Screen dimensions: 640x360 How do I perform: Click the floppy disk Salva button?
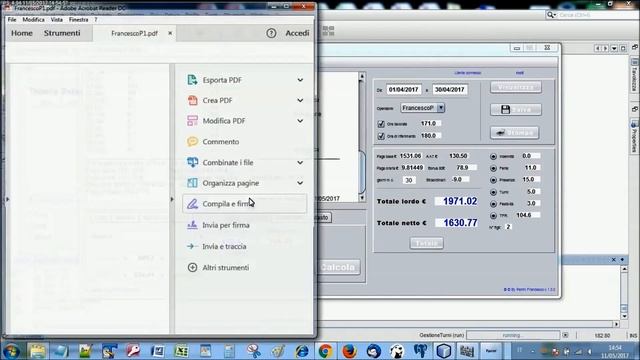click(516, 109)
